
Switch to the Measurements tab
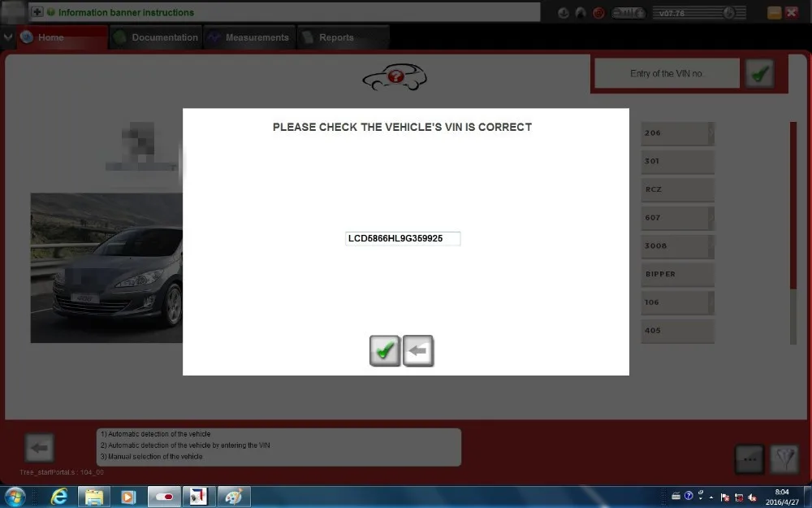(x=249, y=37)
